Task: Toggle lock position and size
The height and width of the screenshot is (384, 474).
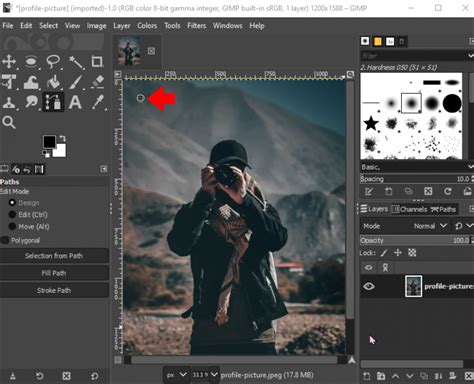Action: [x=398, y=253]
